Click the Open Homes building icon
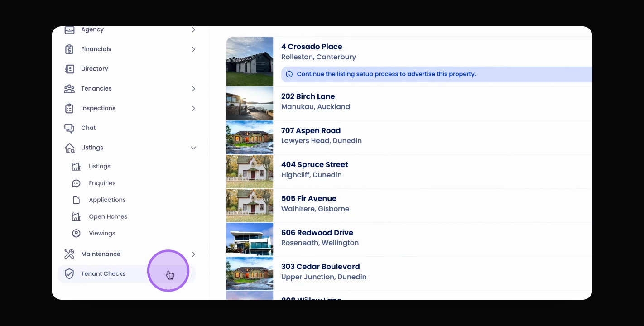The width and height of the screenshot is (644, 326). coord(76,216)
